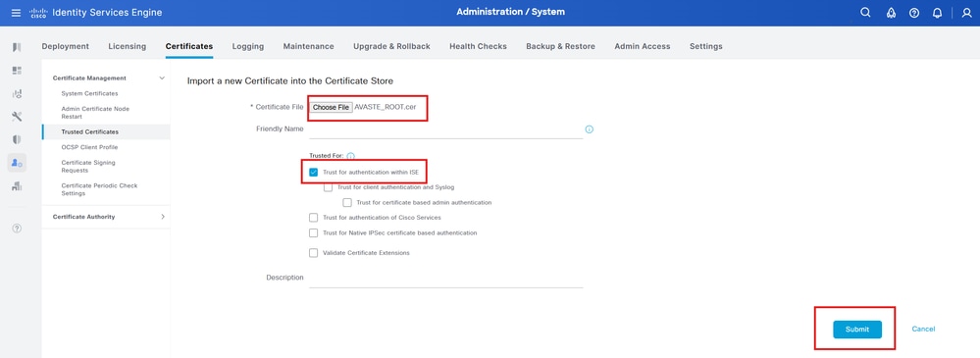
Task: Click the Trusted For info icon
Action: coord(350,156)
